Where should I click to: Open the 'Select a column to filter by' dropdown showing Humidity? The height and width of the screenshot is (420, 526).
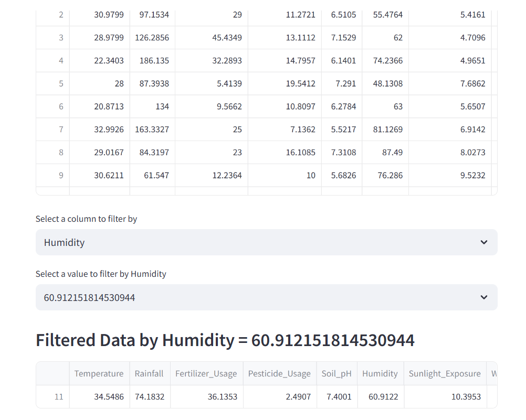coord(266,242)
